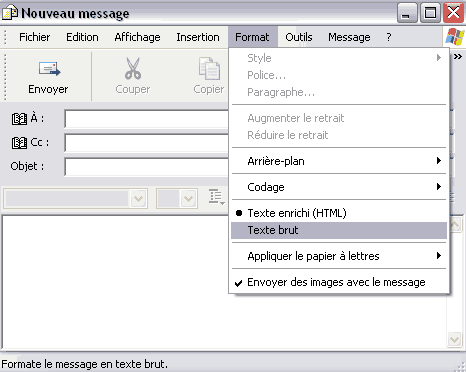Maximize the Nouveau message window

(x=430, y=13)
